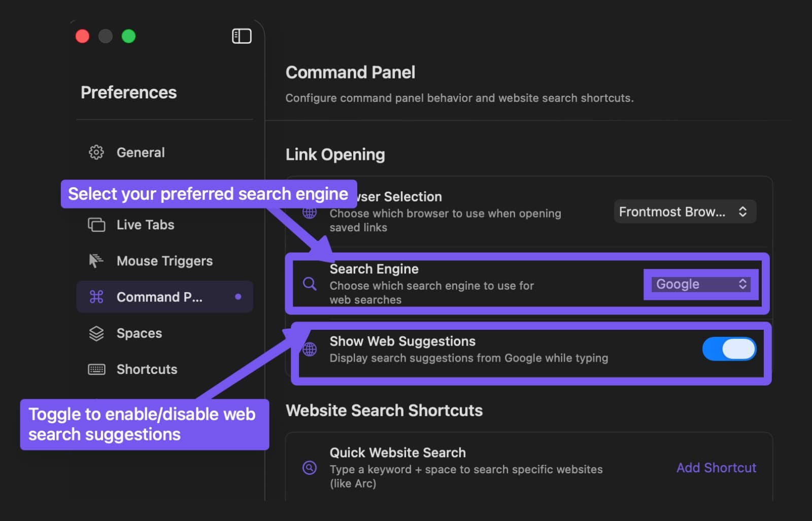Switch to the Spaces preferences section

tap(139, 333)
